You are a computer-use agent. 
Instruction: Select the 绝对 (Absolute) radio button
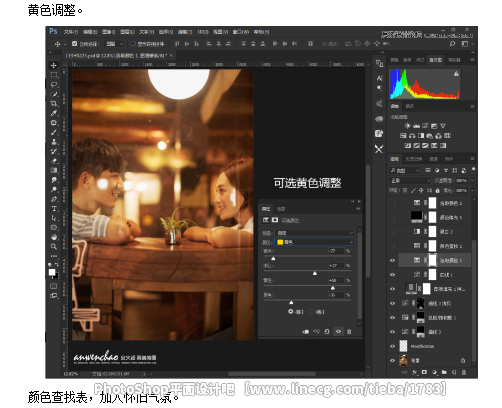point(312,311)
